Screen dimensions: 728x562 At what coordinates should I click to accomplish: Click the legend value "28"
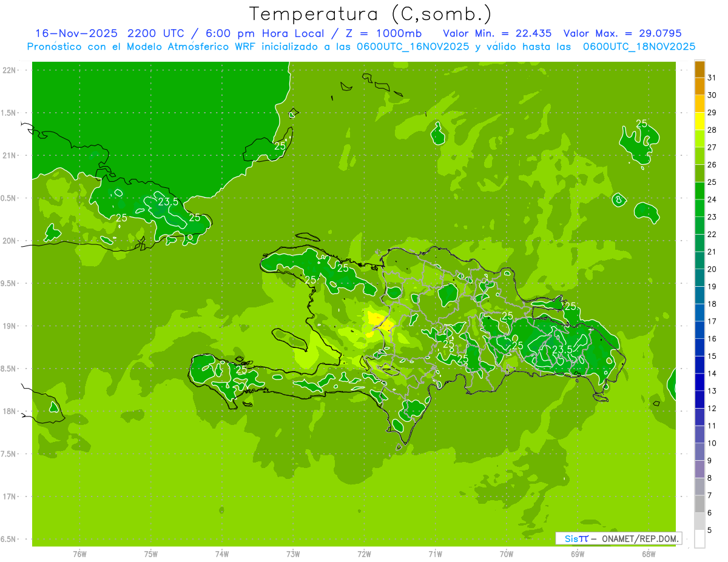pyautogui.click(x=712, y=130)
